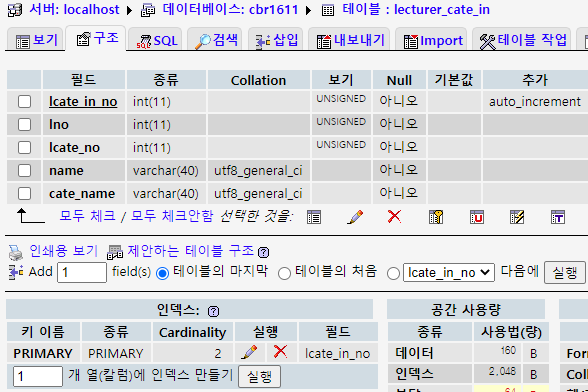Focus the index column count input

tap(38, 376)
